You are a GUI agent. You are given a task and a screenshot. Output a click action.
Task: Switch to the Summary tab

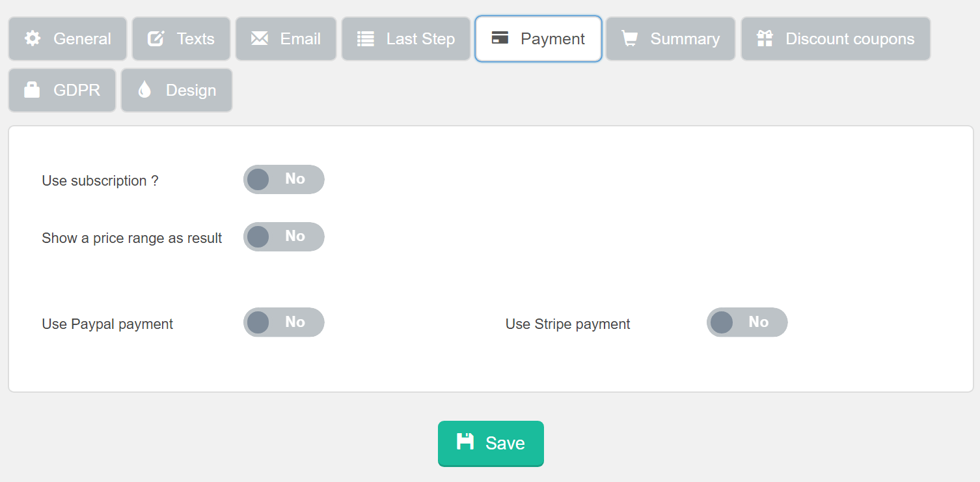coord(670,38)
